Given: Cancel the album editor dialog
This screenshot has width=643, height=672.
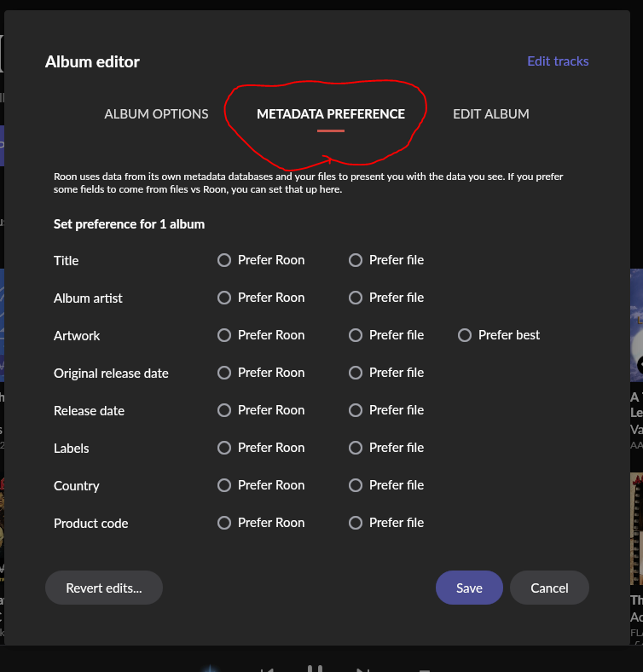Looking at the screenshot, I should [549, 588].
